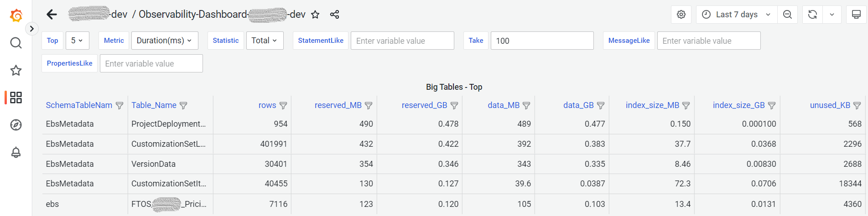Toggle TV kiosk view mode
Screen dimensions: 868x216
point(856,15)
